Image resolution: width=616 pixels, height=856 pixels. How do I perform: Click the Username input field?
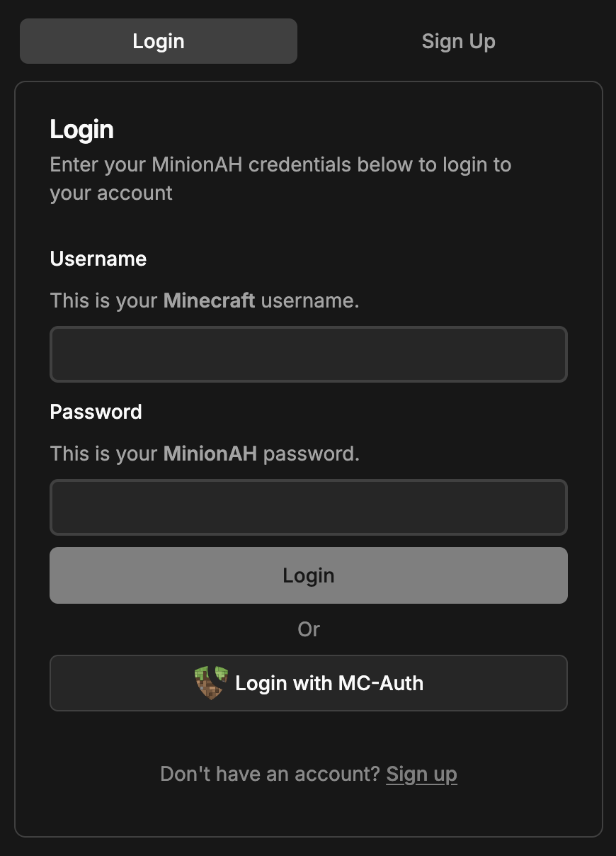point(309,354)
